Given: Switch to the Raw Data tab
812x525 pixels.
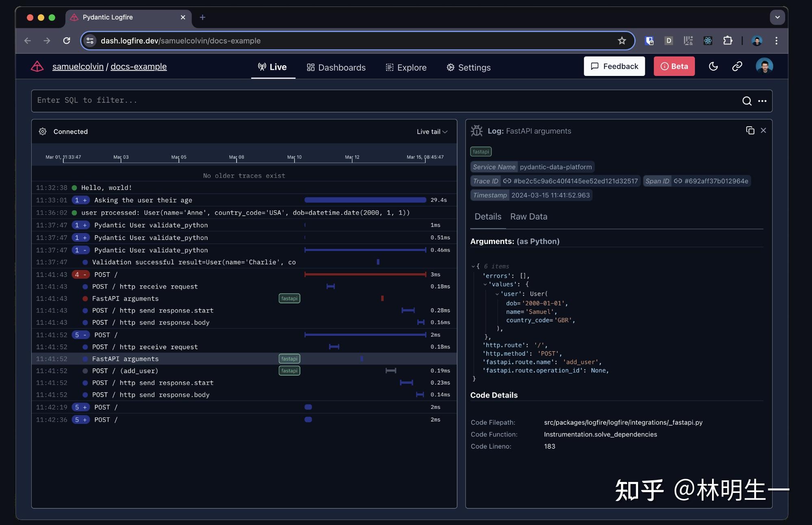Looking at the screenshot, I should [x=528, y=216].
